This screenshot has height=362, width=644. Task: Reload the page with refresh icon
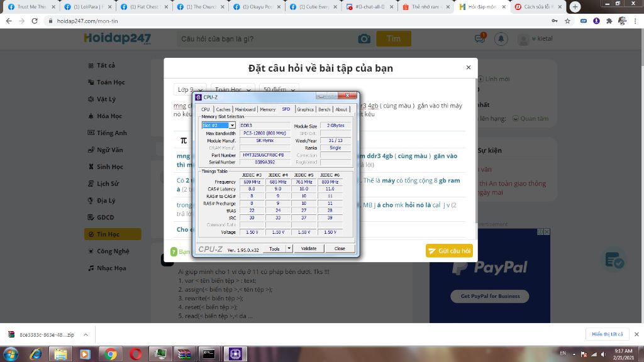[35, 21]
